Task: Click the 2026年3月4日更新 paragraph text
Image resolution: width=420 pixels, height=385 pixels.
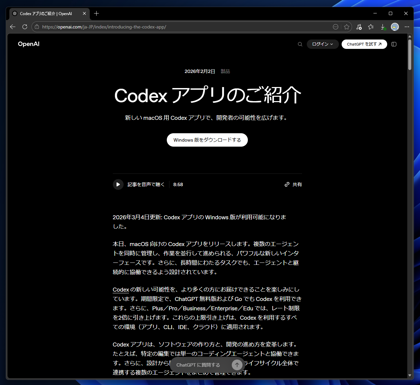Action: (199, 222)
